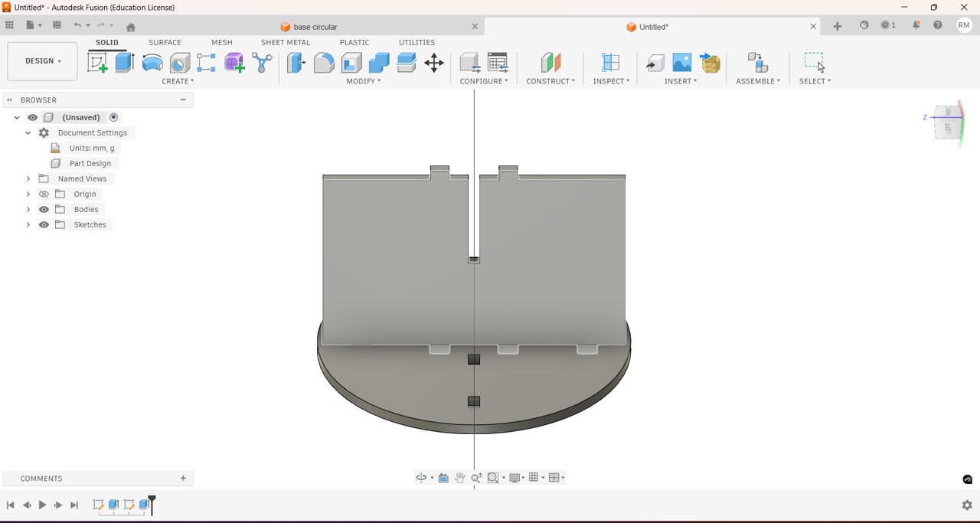Select the Create Sketch tool
The width and height of the screenshot is (980, 523).
click(x=97, y=63)
